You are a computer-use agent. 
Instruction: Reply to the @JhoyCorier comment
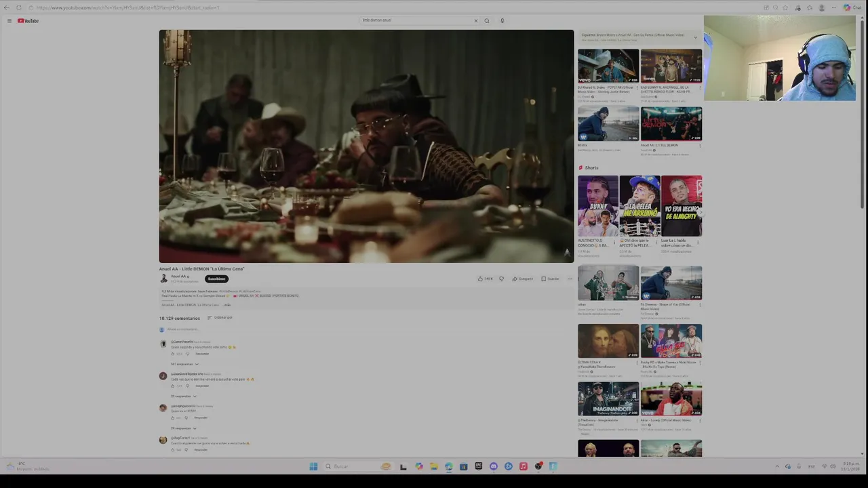coord(200,449)
